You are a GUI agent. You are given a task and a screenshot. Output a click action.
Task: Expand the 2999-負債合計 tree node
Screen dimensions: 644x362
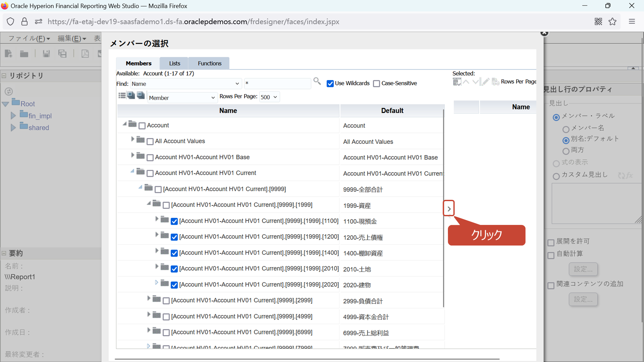tap(148, 299)
